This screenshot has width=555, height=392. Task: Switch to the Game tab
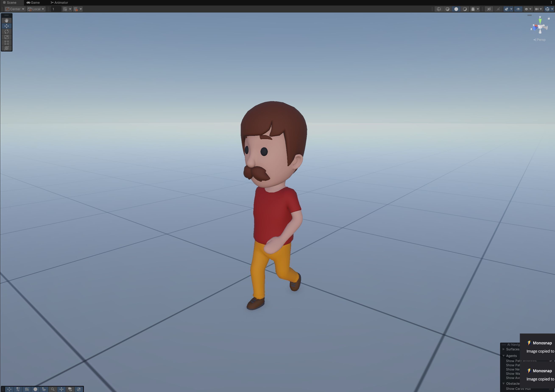click(x=33, y=3)
